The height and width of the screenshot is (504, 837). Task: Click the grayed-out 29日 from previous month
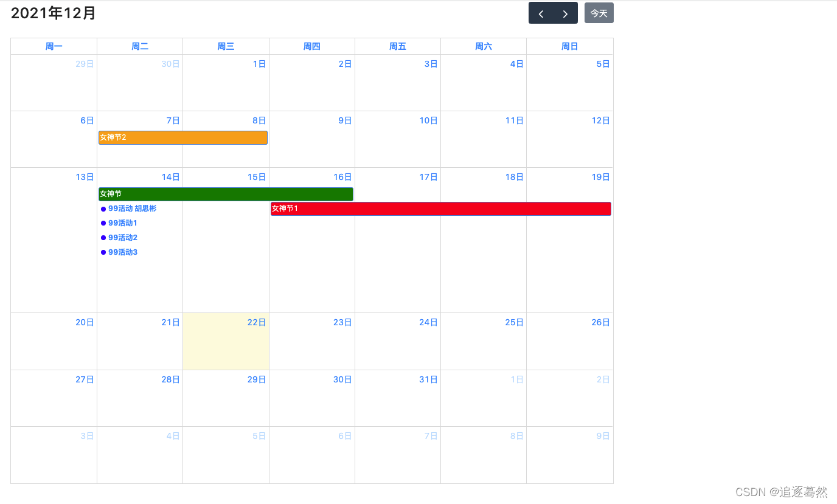83,64
